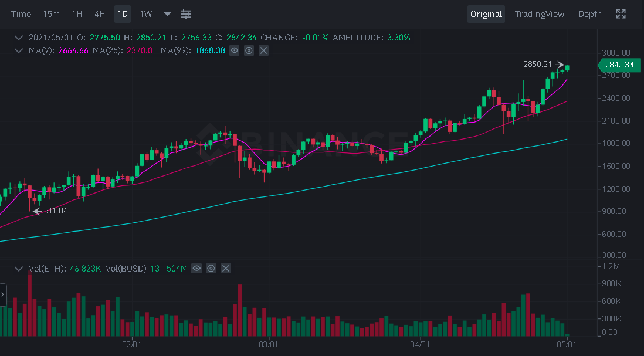Enter fullscreen chart mode
The image size is (644, 356).
(621, 14)
